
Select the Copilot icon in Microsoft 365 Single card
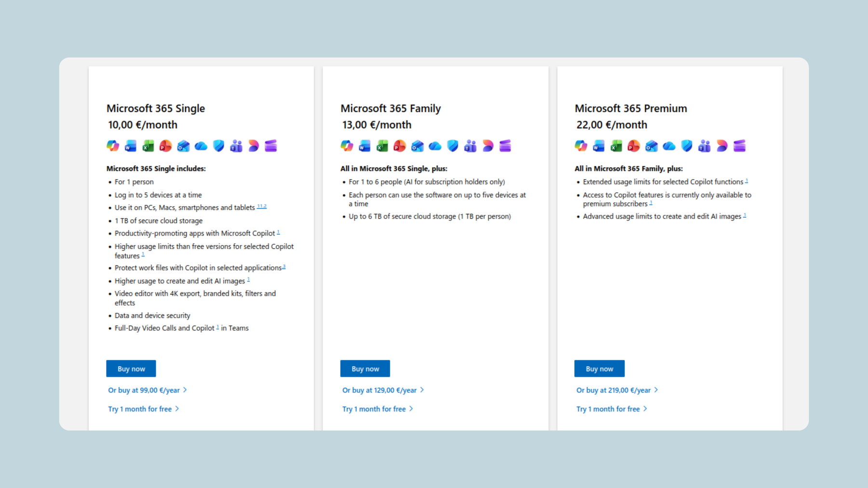112,146
